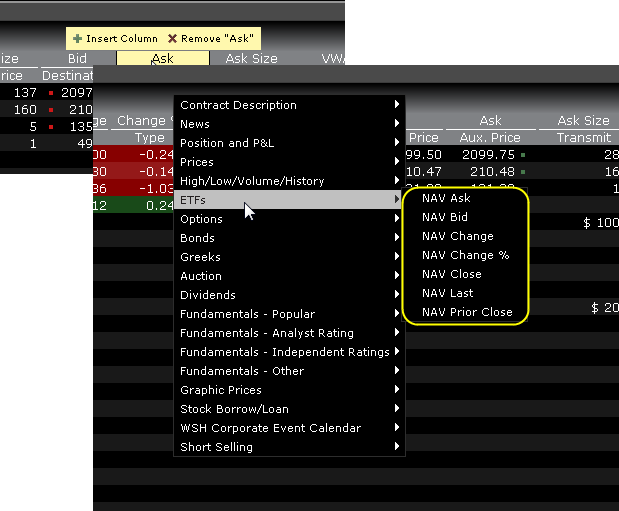Click the Ask Size column header in back window
Image resolution: width=619 pixels, height=511 pixels.
pos(251,59)
